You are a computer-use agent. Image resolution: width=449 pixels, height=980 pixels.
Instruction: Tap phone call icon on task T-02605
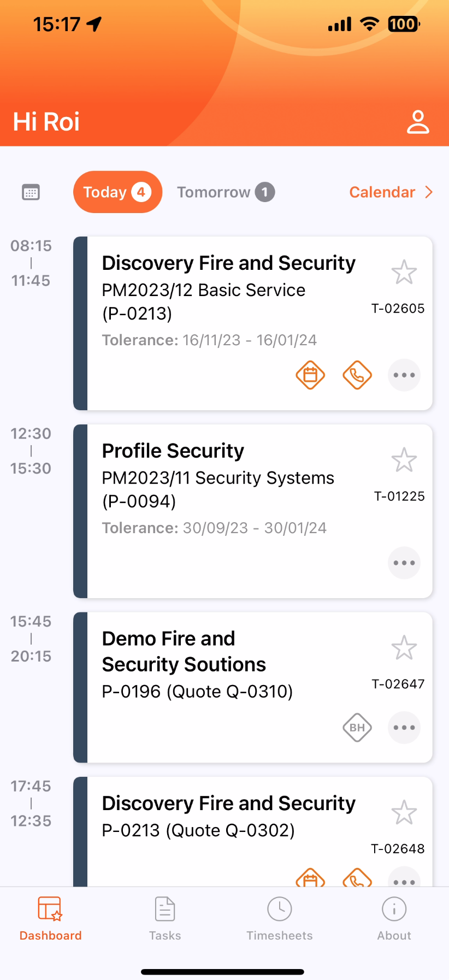pos(357,375)
